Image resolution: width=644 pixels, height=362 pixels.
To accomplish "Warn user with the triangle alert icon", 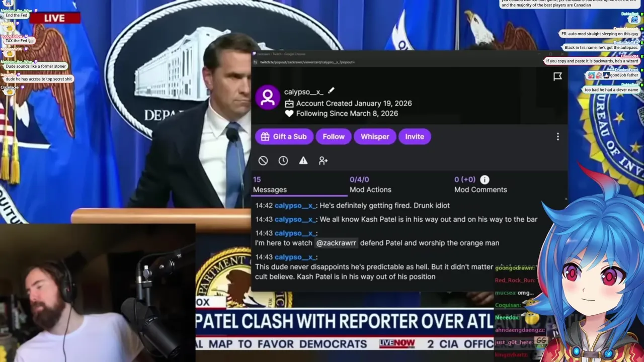I will [303, 160].
